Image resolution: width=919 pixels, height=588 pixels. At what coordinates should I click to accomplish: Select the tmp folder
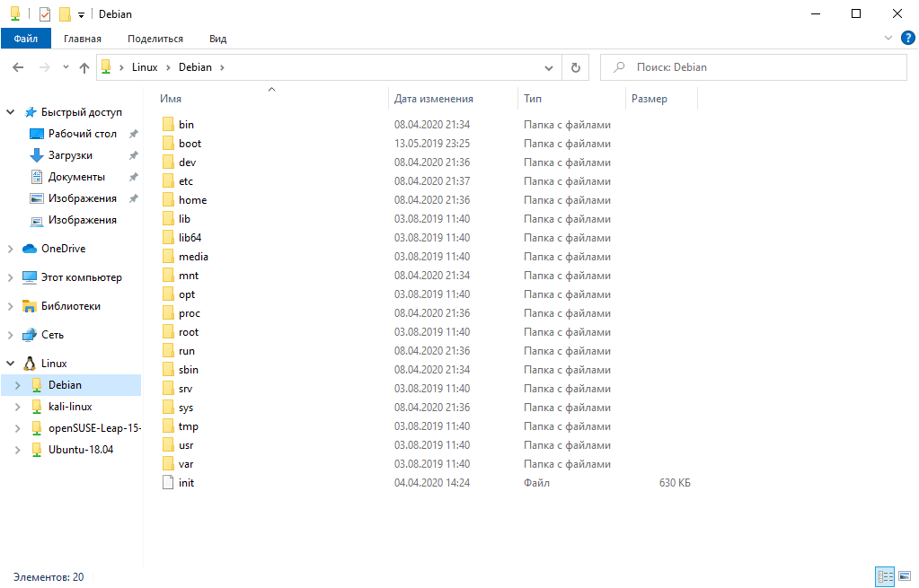[x=189, y=426]
